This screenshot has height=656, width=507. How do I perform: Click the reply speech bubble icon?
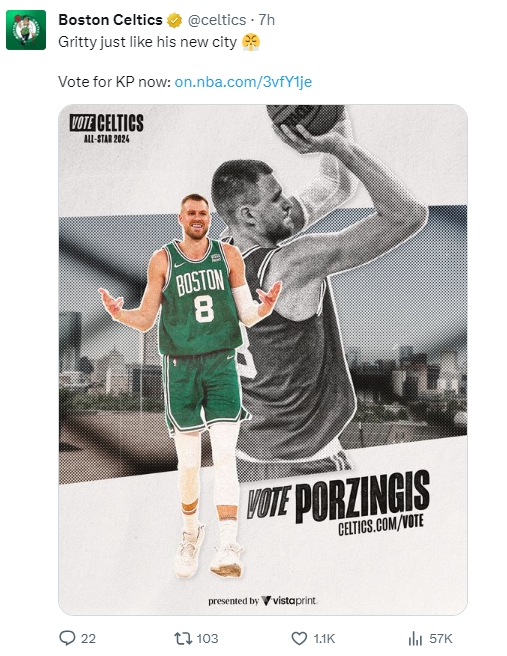pos(67,638)
